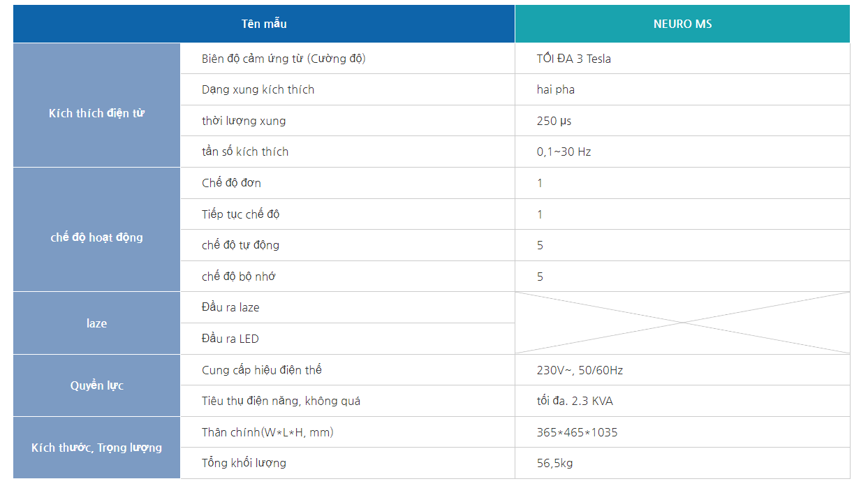The width and height of the screenshot is (868, 486).
Task: Select the "chế độ bộ nhớ" label
Action: [238, 277]
